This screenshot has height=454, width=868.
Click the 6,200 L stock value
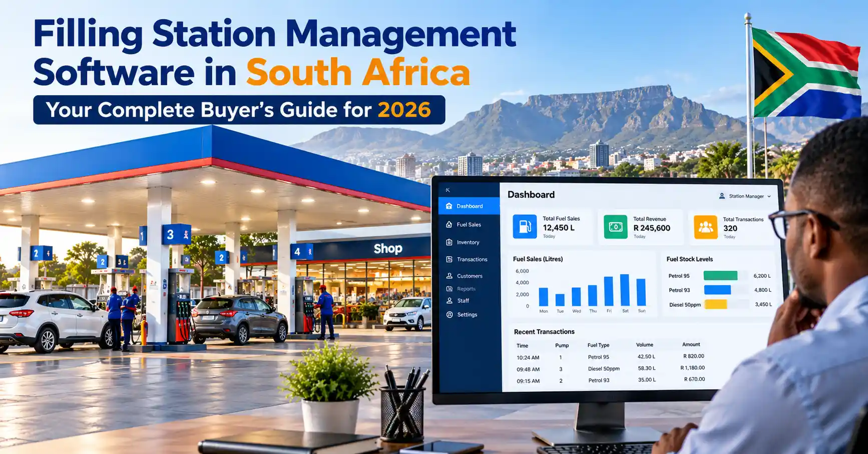tap(762, 276)
